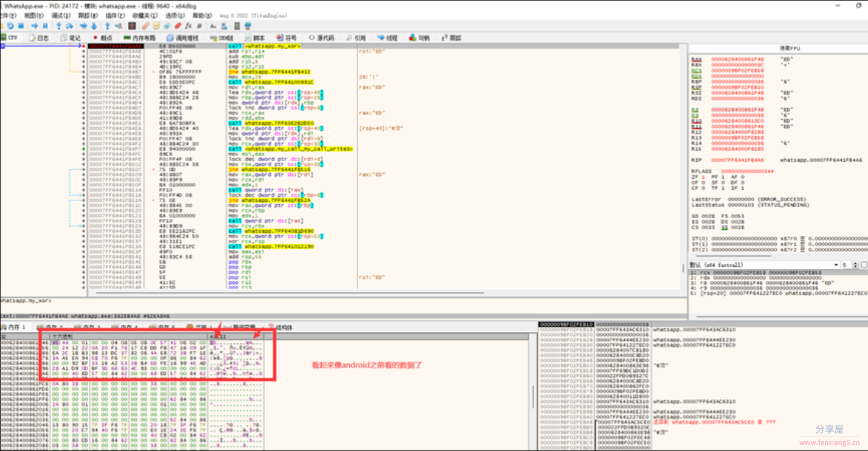Switch to the 符号 symbols tab

pyautogui.click(x=286, y=38)
